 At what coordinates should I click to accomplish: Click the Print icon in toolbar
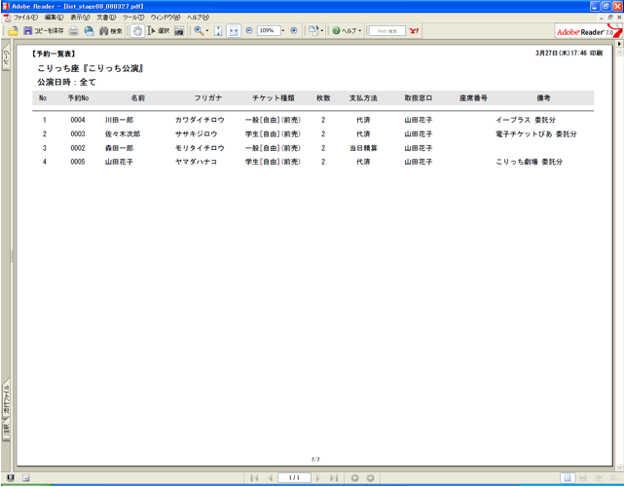coord(74,31)
